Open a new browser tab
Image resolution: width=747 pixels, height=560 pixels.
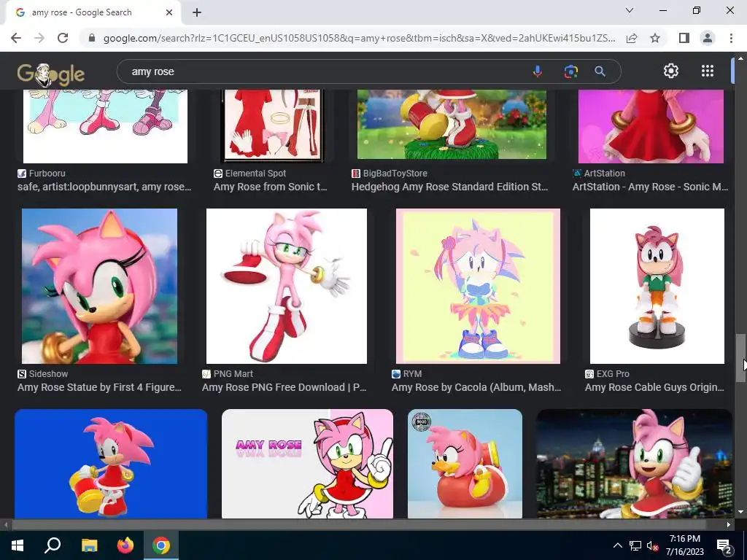(197, 12)
